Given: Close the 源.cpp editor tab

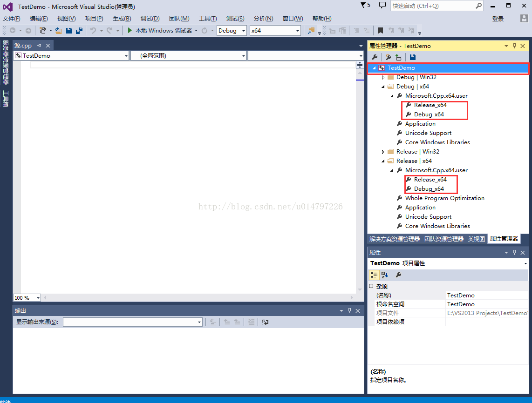Looking at the screenshot, I should coord(48,46).
